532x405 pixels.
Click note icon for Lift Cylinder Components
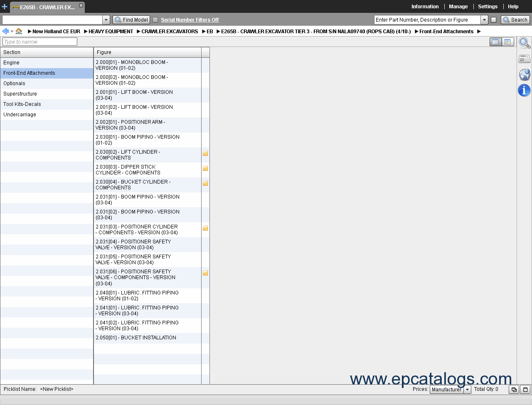point(205,154)
